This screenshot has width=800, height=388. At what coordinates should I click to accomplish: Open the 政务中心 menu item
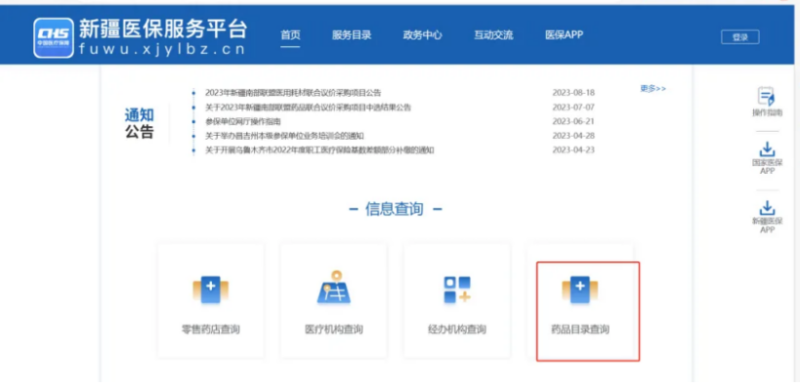pyautogui.click(x=422, y=35)
